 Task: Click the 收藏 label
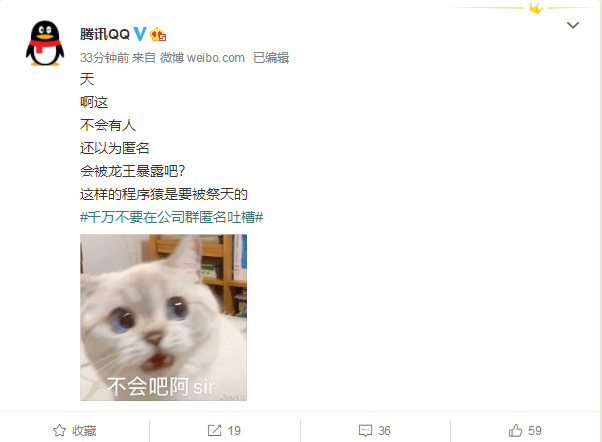pyautogui.click(x=84, y=431)
